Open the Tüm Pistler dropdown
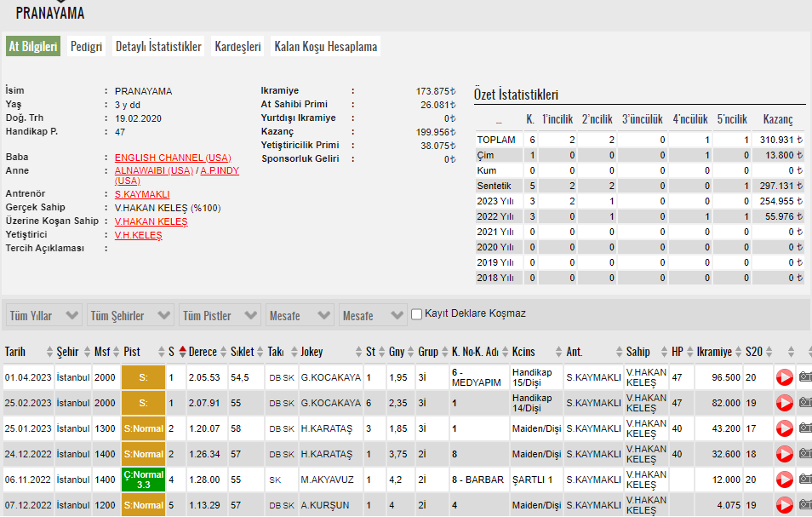The width and height of the screenshot is (812, 517). [x=220, y=316]
